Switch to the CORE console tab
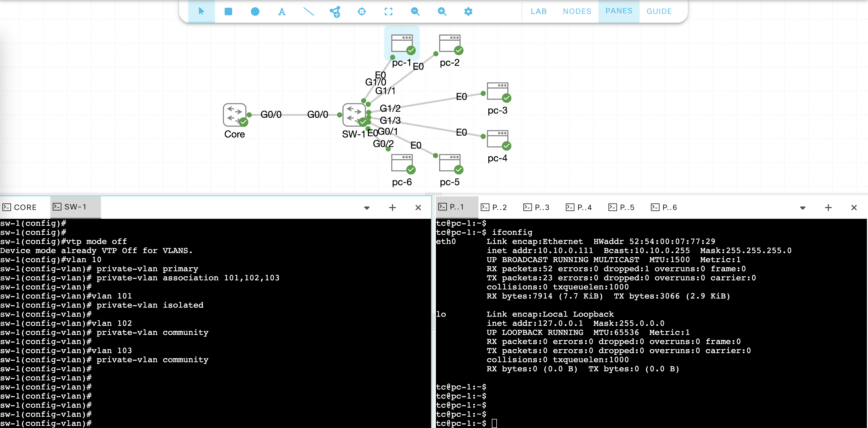Screen dimensions: 868x428 pos(20,207)
